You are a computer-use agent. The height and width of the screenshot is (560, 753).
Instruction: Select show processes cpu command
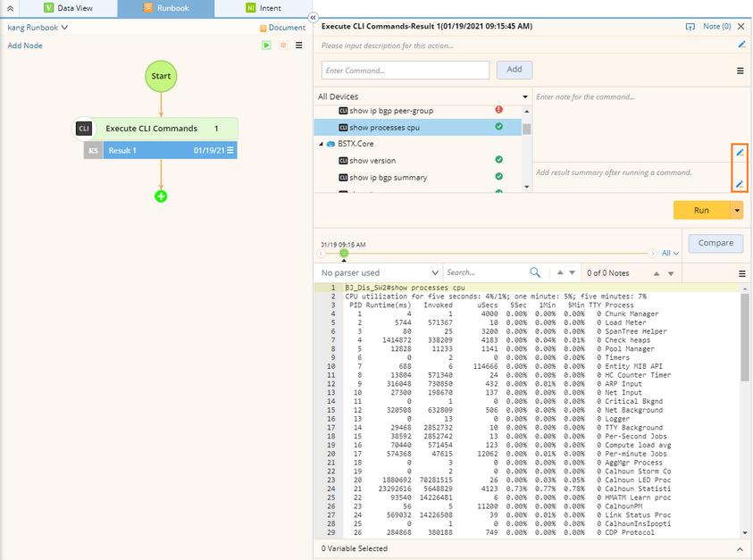[418, 127]
